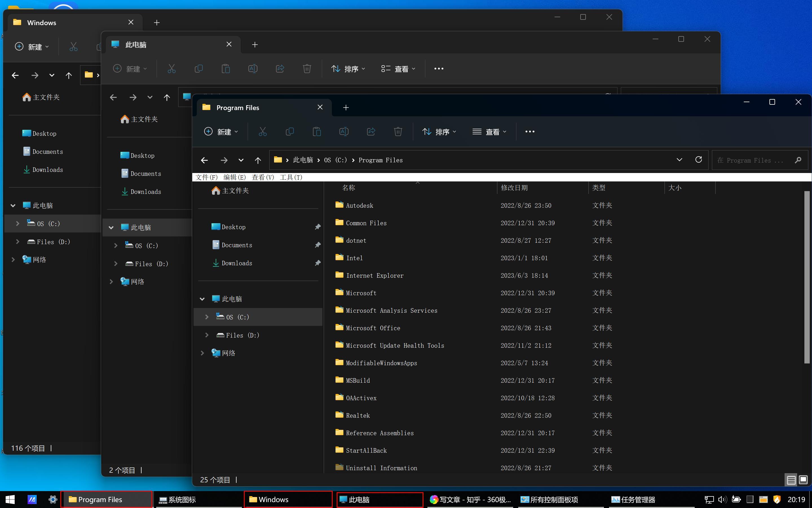
Task: Click Copy icon in 此电脑 window toolbar
Action: (199, 69)
